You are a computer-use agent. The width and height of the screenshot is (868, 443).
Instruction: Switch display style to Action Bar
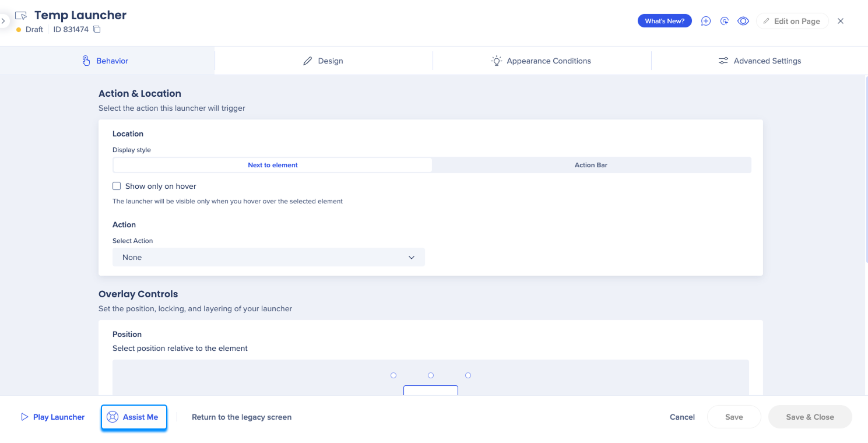pos(591,165)
